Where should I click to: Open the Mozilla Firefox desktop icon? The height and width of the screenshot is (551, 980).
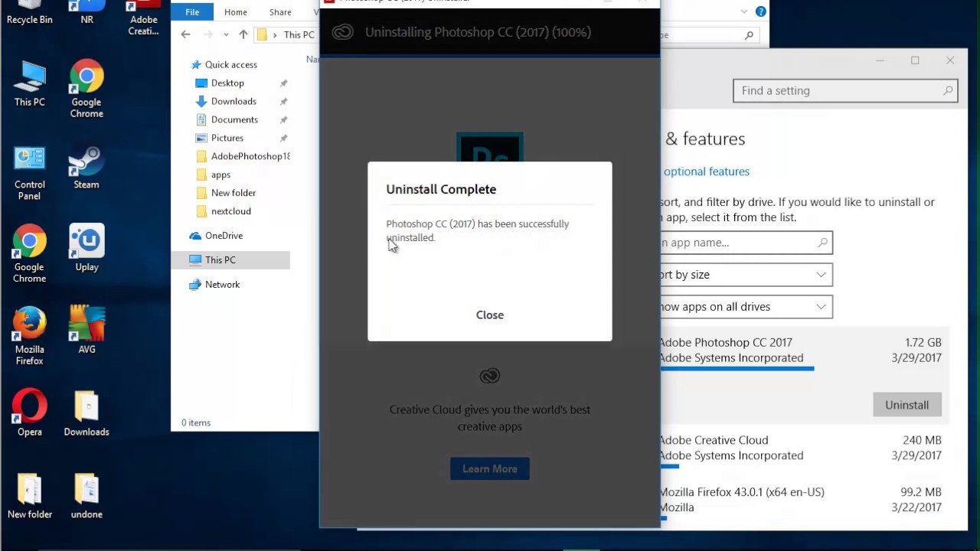point(30,337)
